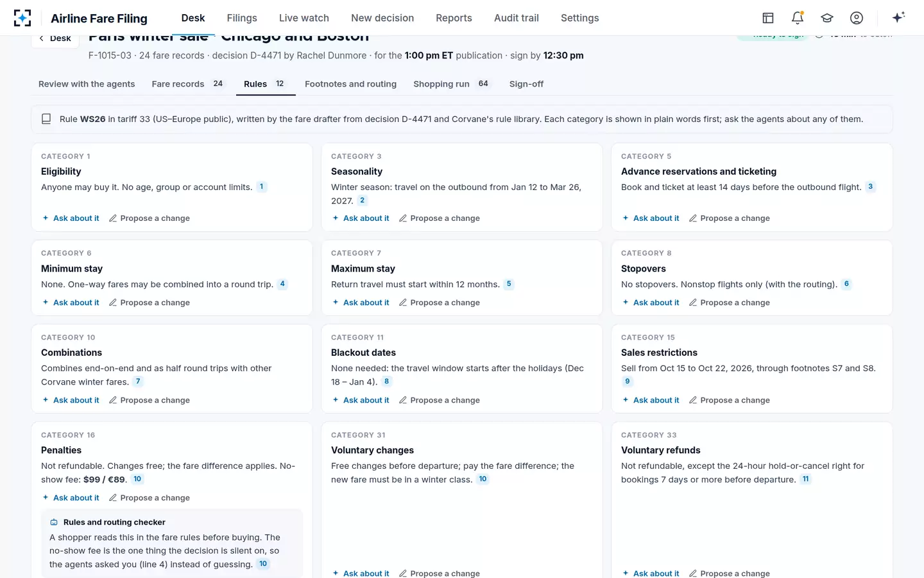Propose a change to Sales restrictions
This screenshot has width=924, height=578.
point(730,400)
